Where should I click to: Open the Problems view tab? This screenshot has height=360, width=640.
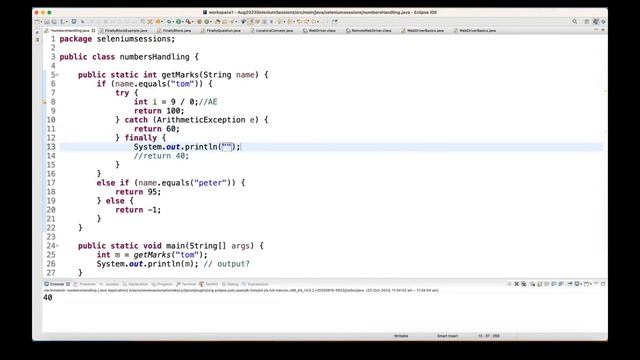[85, 284]
